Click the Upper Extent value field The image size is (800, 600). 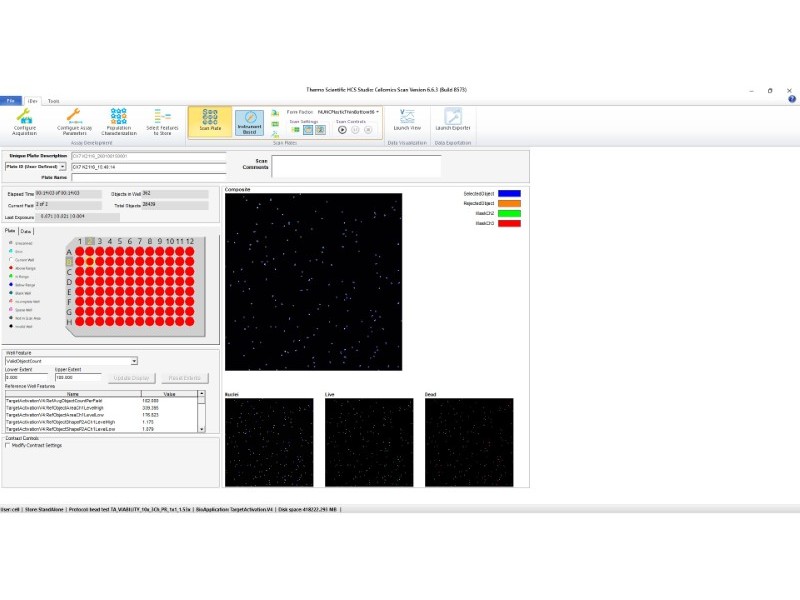pyautogui.click(x=78, y=377)
